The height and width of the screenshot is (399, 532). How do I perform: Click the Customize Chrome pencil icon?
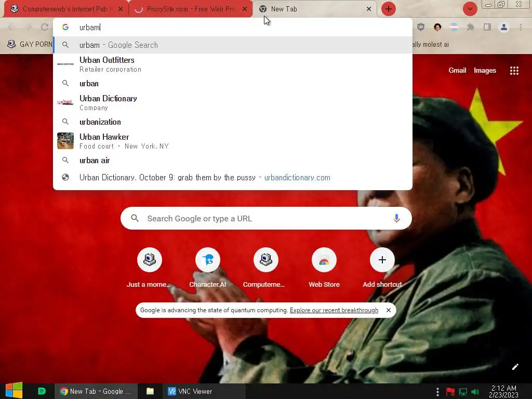pyautogui.click(x=515, y=367)
